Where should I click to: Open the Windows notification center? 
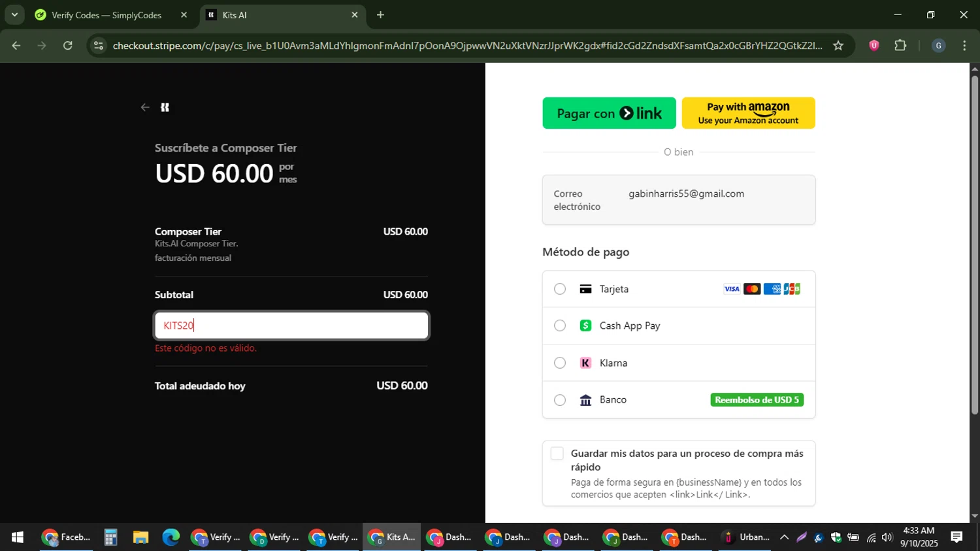(x=956, y=537)
